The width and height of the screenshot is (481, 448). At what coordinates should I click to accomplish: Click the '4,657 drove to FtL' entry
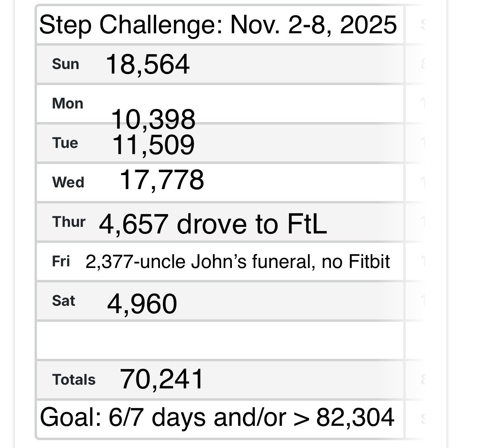(x=213, y=224)
